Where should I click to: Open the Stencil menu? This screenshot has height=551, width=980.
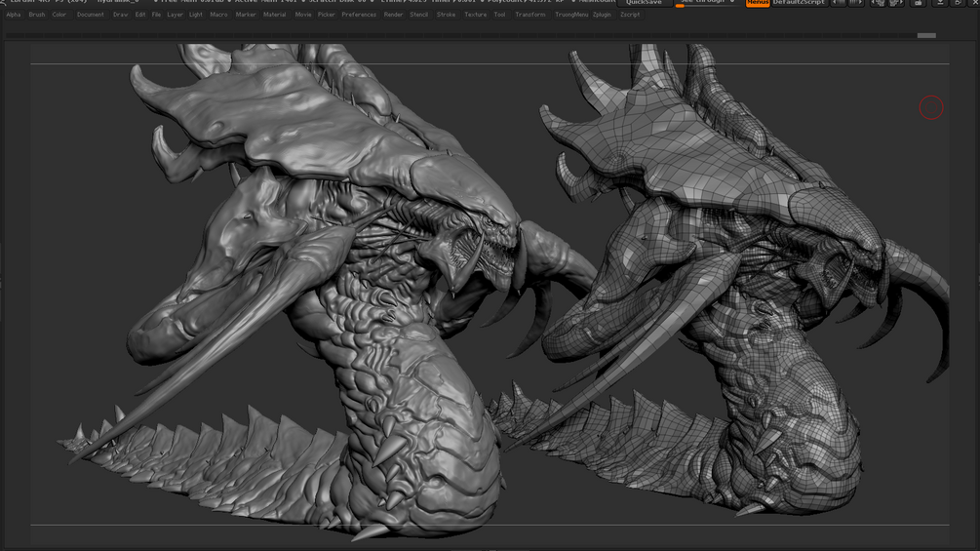coord(418,15)
